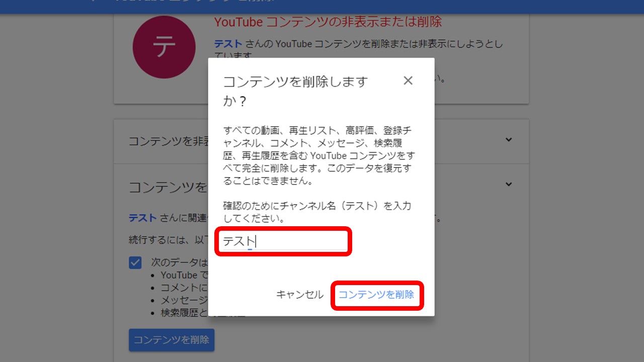Close the delete contents dialog with X
Image resolution: width=644 pixels, height=362 pixels.
pos(408,80)
